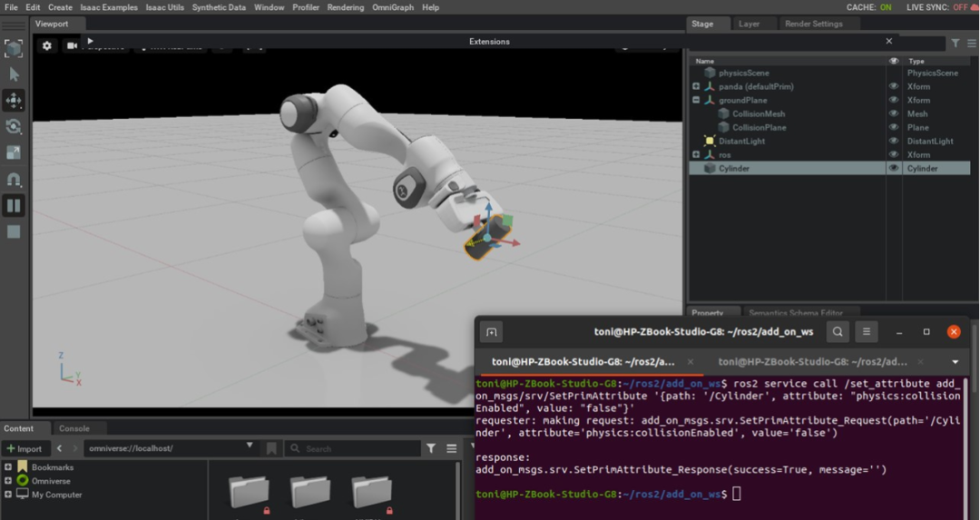980x520 pixels.
Task: Expand the My Computer entry
Action: (8, 495)
